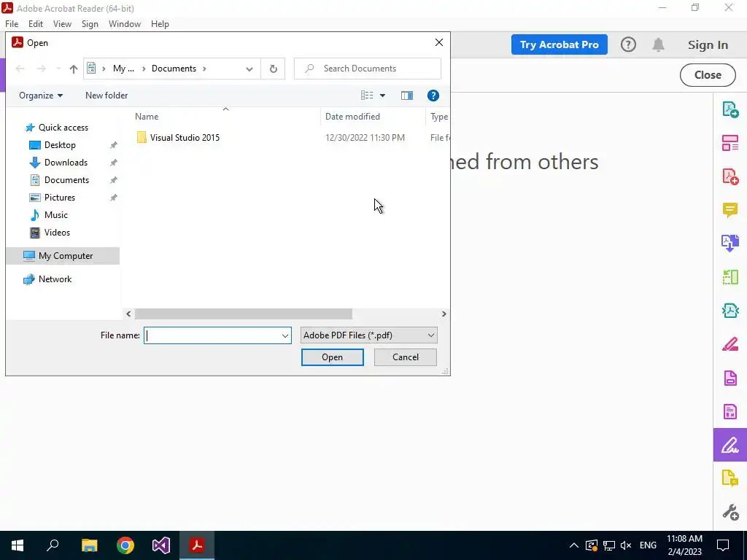Click the Search Documents field
This screenshot has width=747, height=560.
pos(368,69)
